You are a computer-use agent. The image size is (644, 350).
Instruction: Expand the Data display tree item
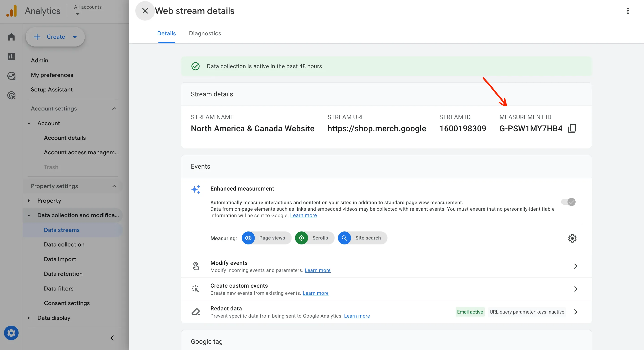[x=29, y=318]
